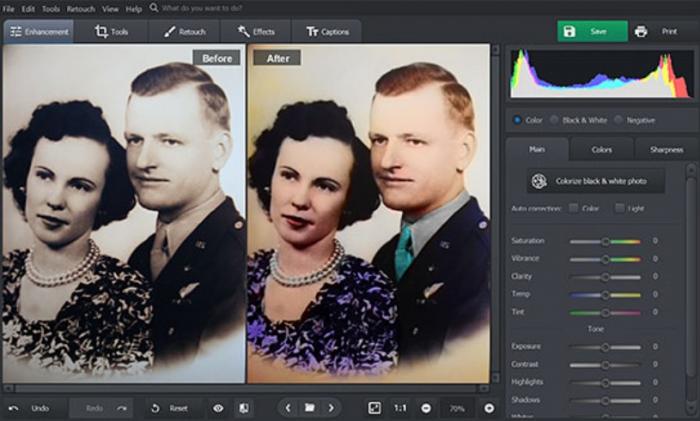Click the Redo arrow icon
Image resolution: width=700 pixels, height=421 pixels.
point(122,408)
